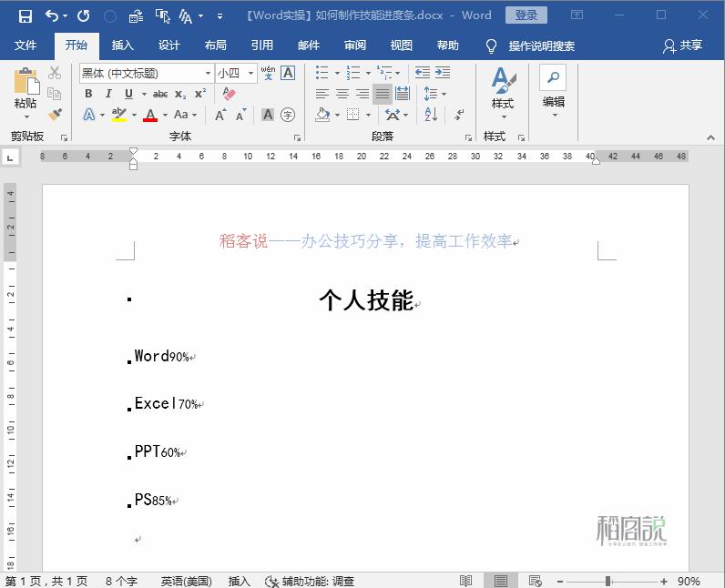Switch to the 设计 Design tab
The width and height of the screenshot is (725, 588).
click(168, 46)
